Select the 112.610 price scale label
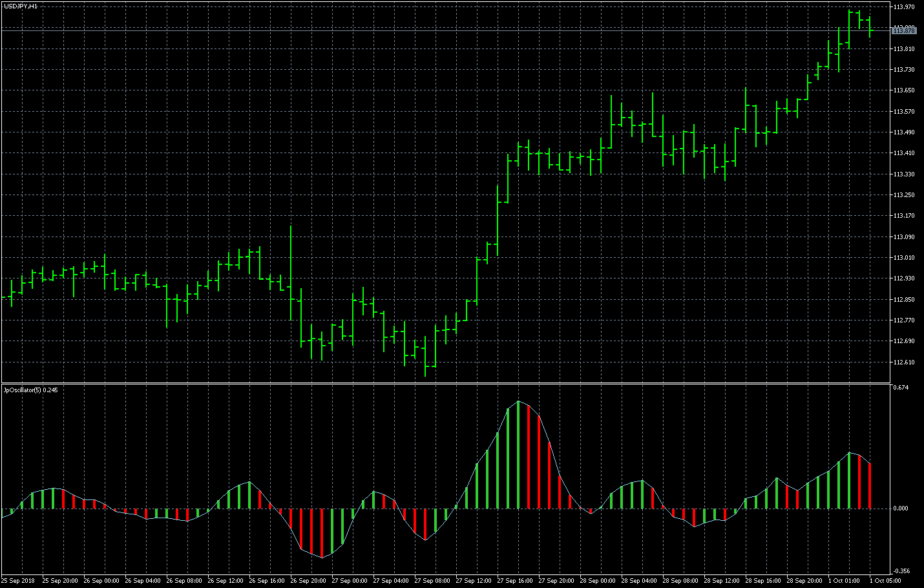The image size is (924, 588). [x=904, y=362]
